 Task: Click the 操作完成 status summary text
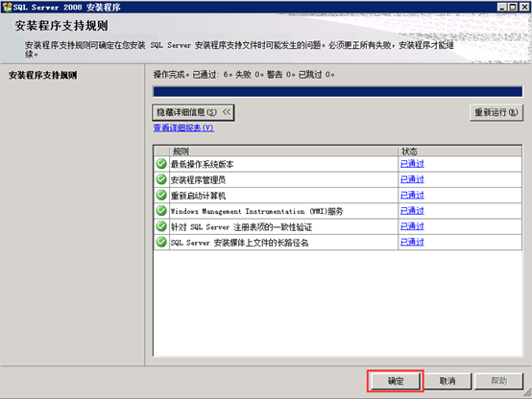244,74
